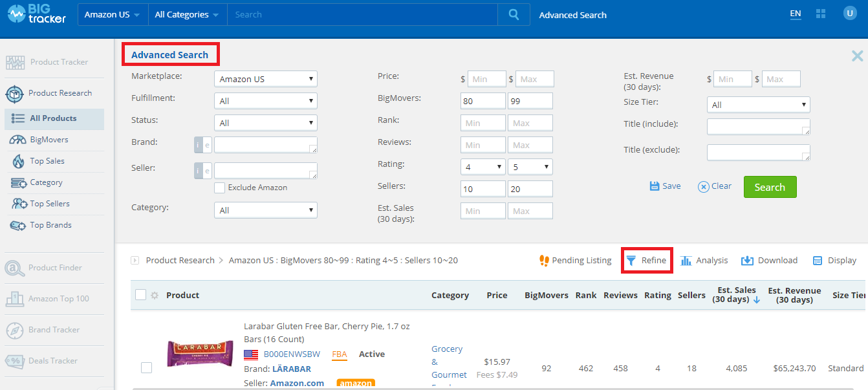Viewport: 868px width, 390px height.
Task: Open Top Sellers sidebar item
Action: click(x=41, y=204)
